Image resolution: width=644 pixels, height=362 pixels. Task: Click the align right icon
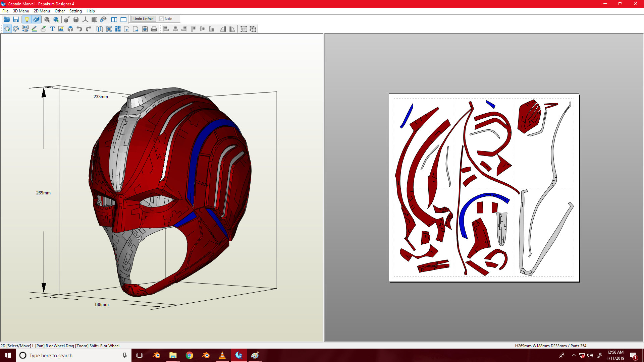click(184, 29)
